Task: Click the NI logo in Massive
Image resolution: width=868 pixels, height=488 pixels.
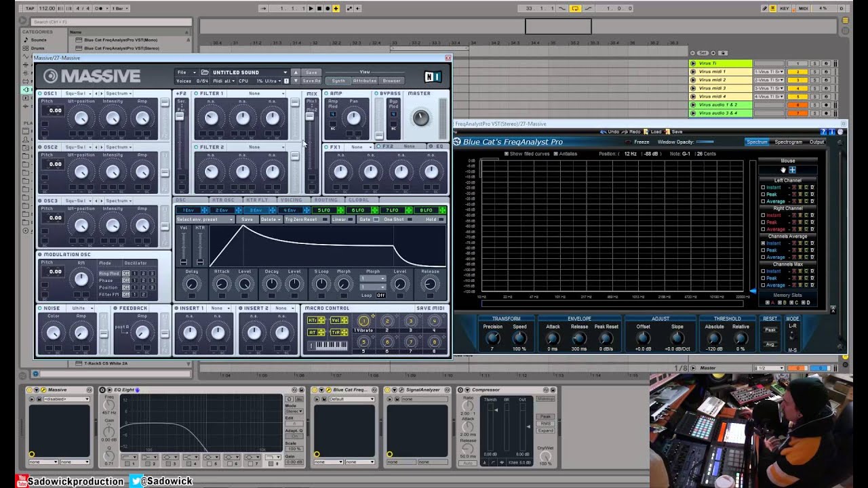Action: point(433,77)
